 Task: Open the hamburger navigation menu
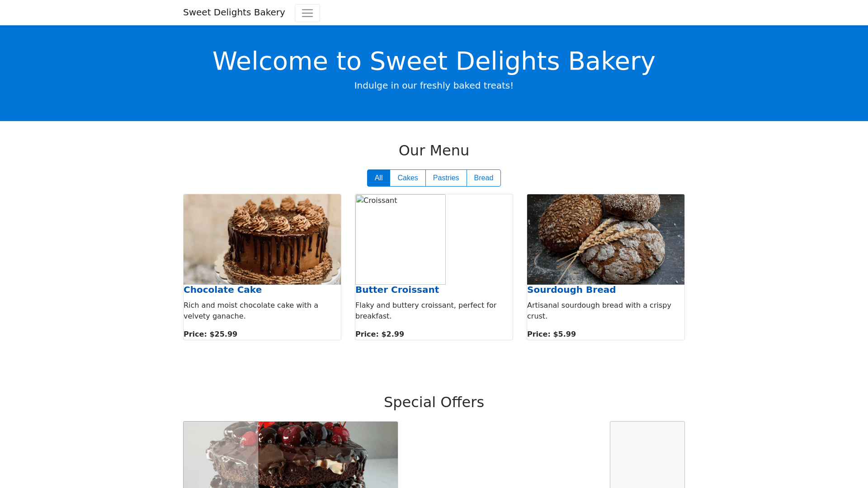coord(307,13)
